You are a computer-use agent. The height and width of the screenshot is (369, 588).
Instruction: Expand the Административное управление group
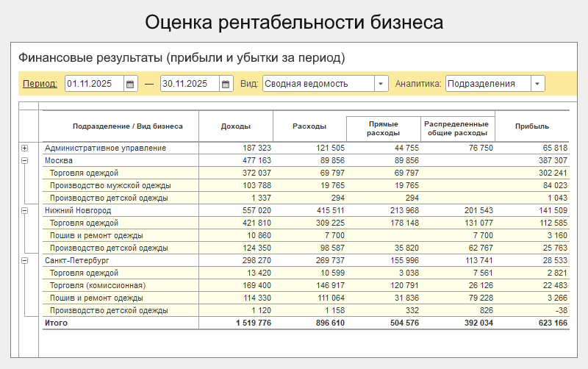pos(24,148)
